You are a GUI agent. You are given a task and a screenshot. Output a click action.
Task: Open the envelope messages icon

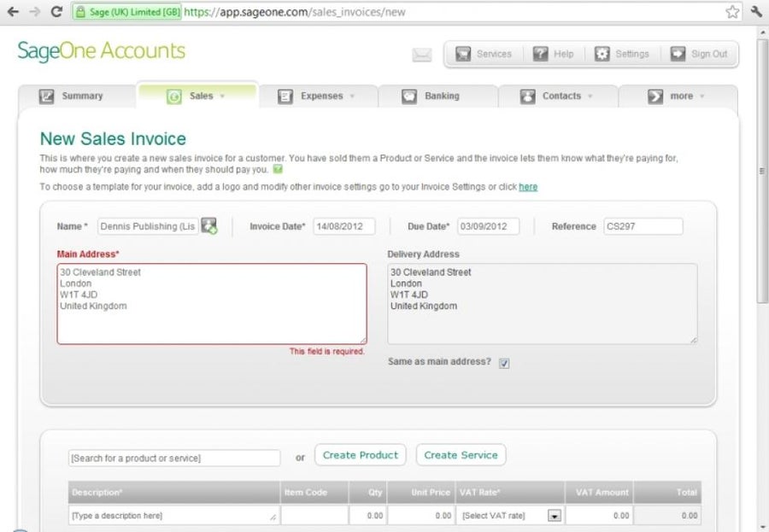(x=422, y=55)
